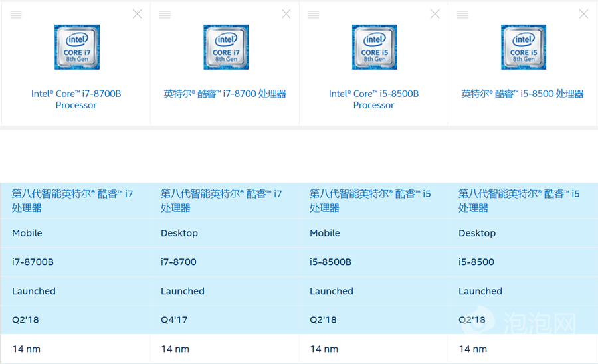Click the Core i7 badge above i7-8700 处理器

point(226,47)
